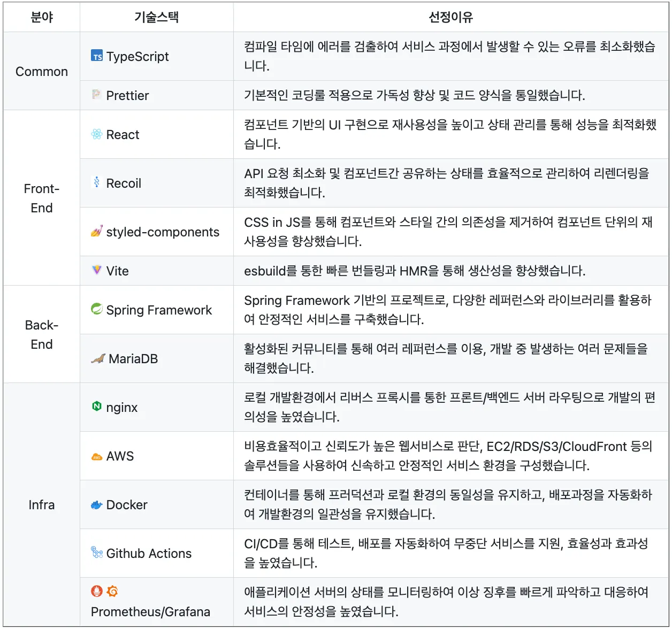Click the Front-End category cell
Screen dimensions: 672x628
tap(42, 198)
